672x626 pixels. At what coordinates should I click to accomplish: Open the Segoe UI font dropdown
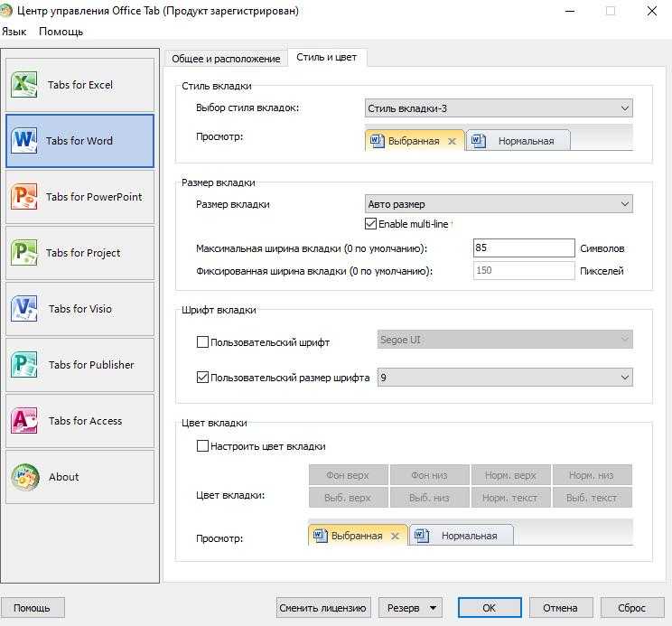click(x=505, y=340)
